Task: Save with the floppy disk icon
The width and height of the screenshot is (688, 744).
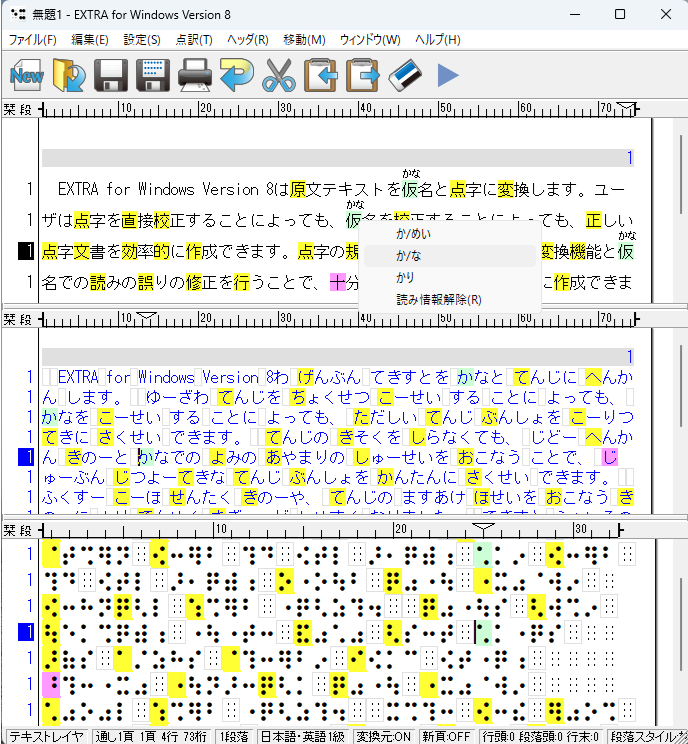Action: coord(111,74)
